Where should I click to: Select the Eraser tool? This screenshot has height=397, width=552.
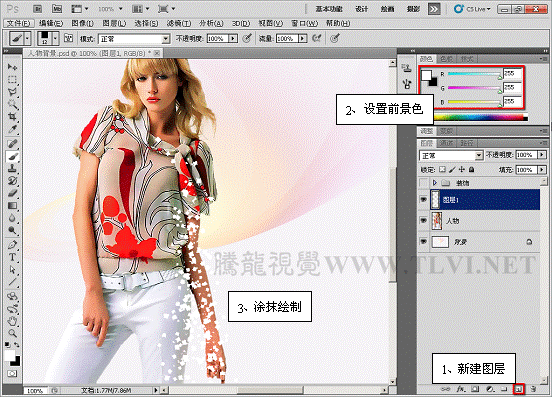point(12,193)
